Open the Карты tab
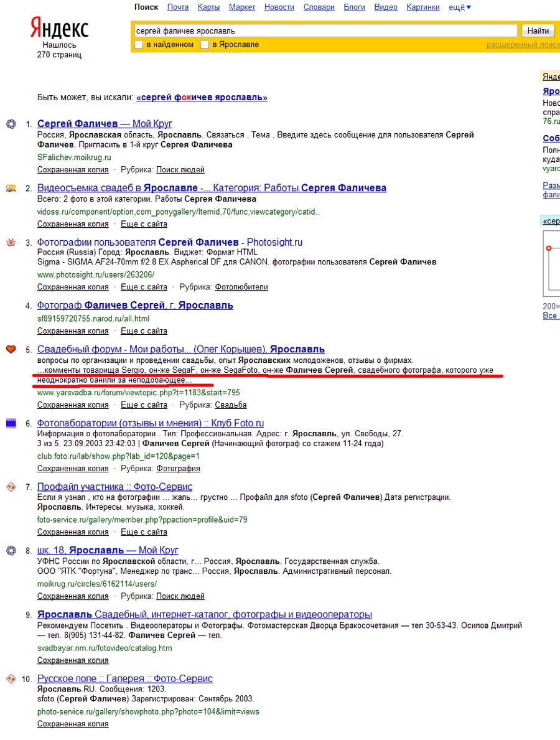 pos(208,7)
